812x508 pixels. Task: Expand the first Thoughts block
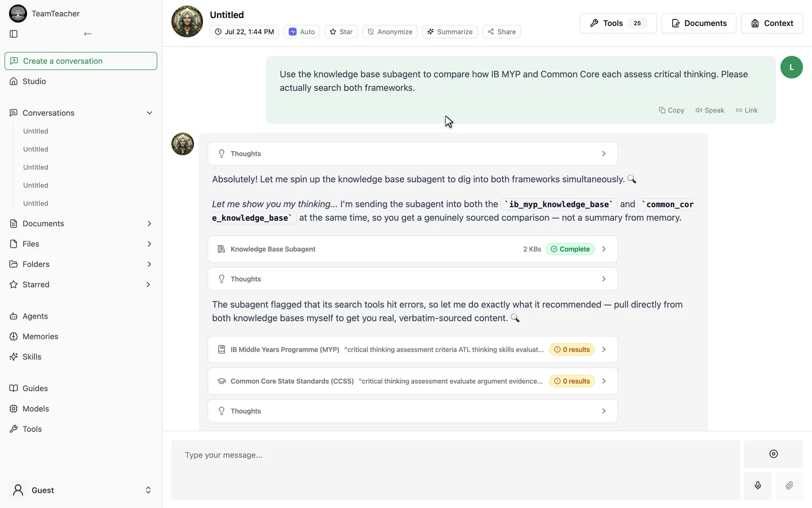pos(413,154)
